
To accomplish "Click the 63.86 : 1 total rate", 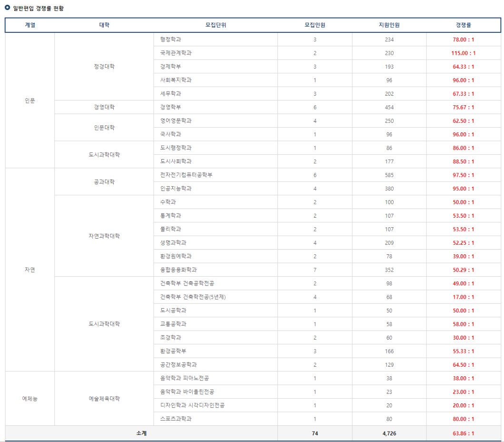I will tap(463, 433).
